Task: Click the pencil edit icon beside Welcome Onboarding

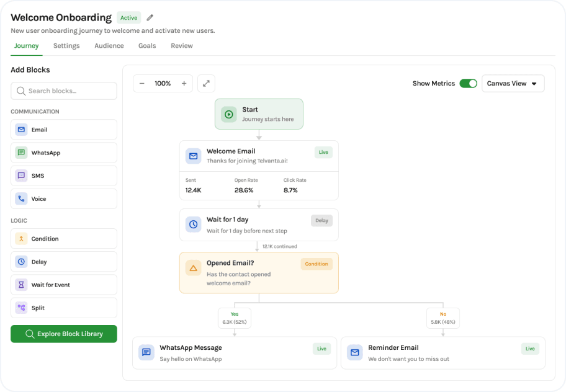Action: (x=150, y=17)
